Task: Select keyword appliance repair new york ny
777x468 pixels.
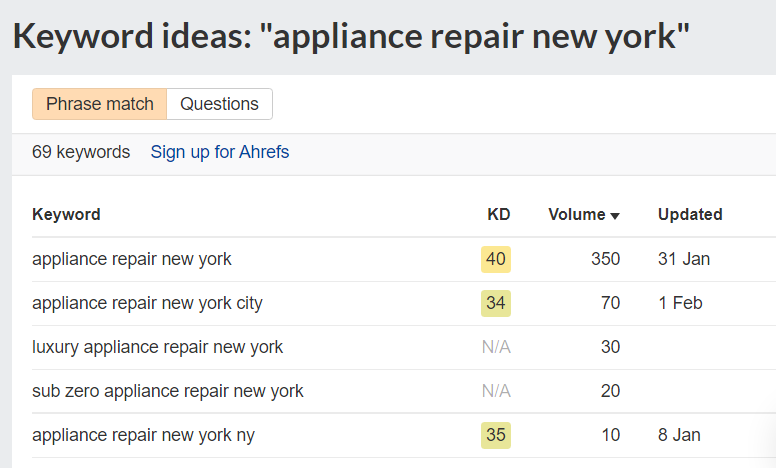Action: (x=143, y=435)
